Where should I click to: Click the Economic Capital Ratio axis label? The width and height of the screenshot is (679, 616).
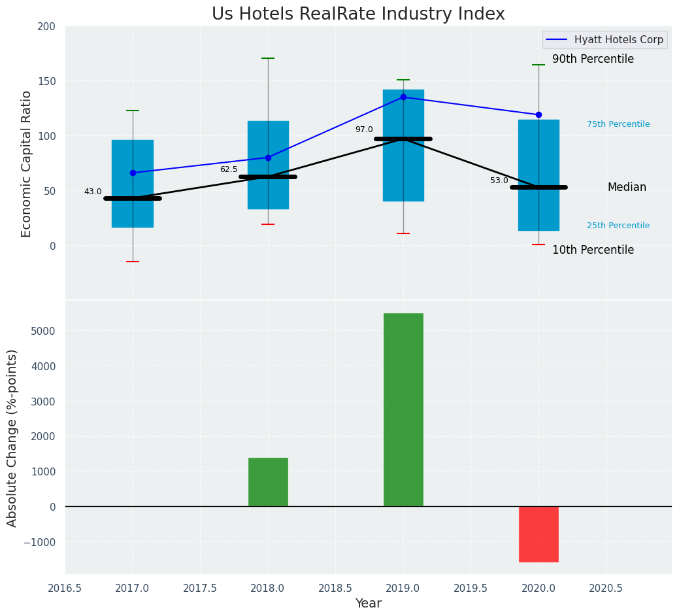(x=27, y=163)
